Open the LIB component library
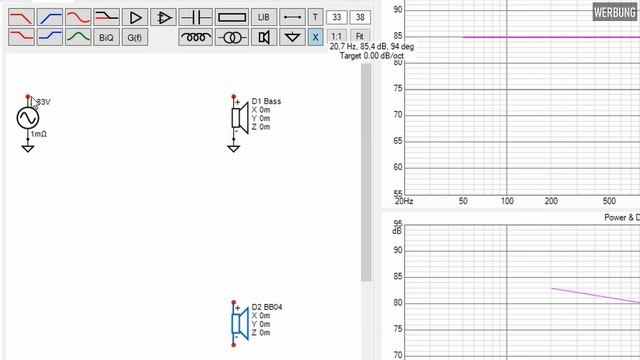 click(264, 18)
